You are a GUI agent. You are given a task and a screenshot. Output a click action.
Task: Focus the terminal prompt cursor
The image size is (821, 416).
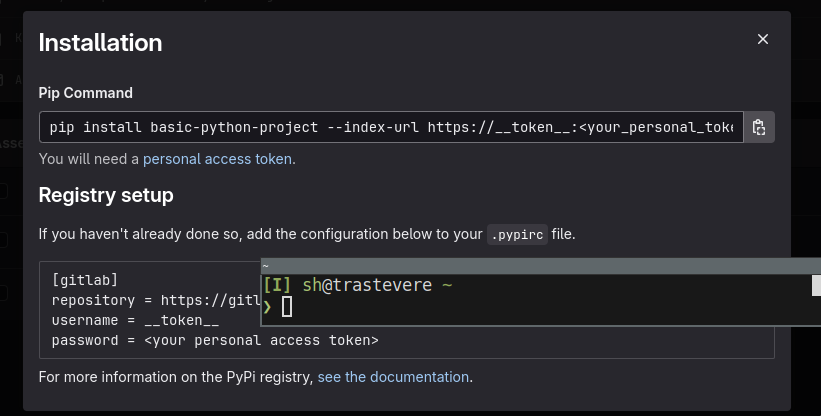tap(287, 307)
